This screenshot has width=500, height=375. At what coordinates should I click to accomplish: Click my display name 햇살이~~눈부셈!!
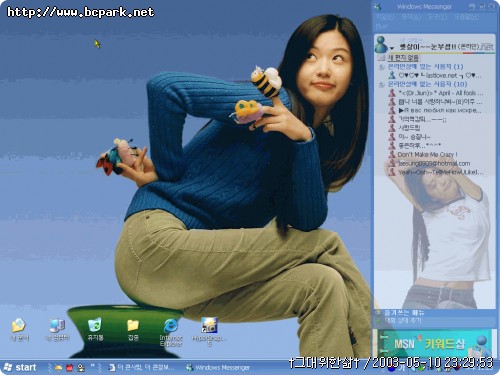[428, 47]
